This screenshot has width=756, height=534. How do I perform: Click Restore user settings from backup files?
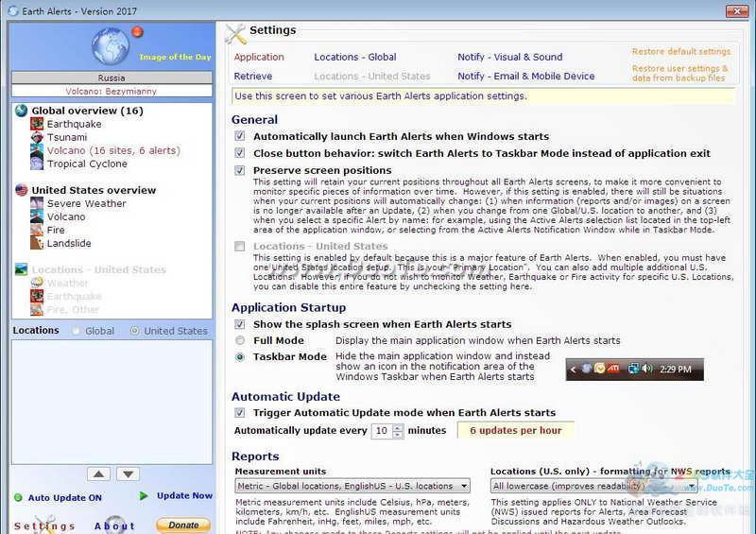[679, 74]
